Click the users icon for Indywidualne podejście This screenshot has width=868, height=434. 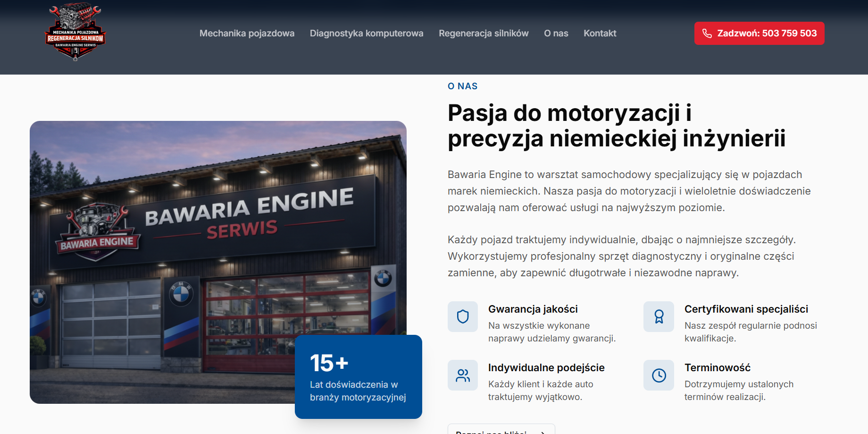coord(463,375)
